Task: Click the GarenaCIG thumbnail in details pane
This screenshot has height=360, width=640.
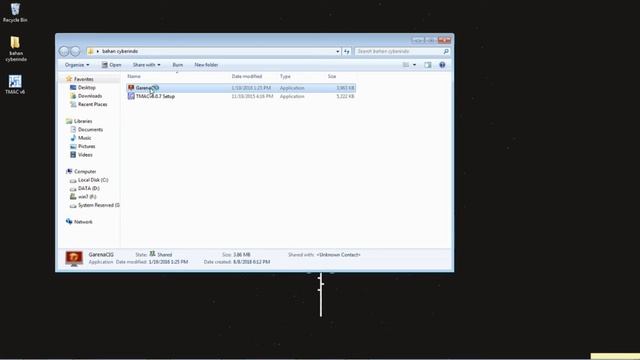Action: point(74,259)
